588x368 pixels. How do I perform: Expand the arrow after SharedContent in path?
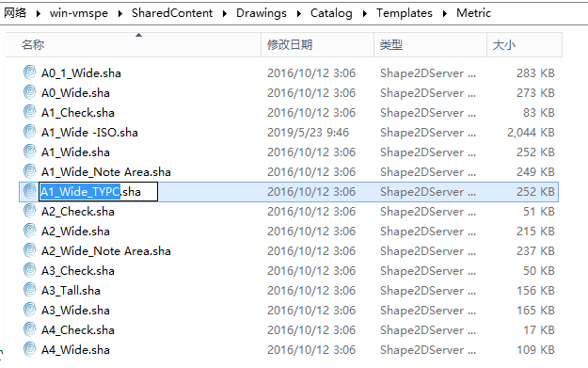pyautogui.click(x=225, y=13)
